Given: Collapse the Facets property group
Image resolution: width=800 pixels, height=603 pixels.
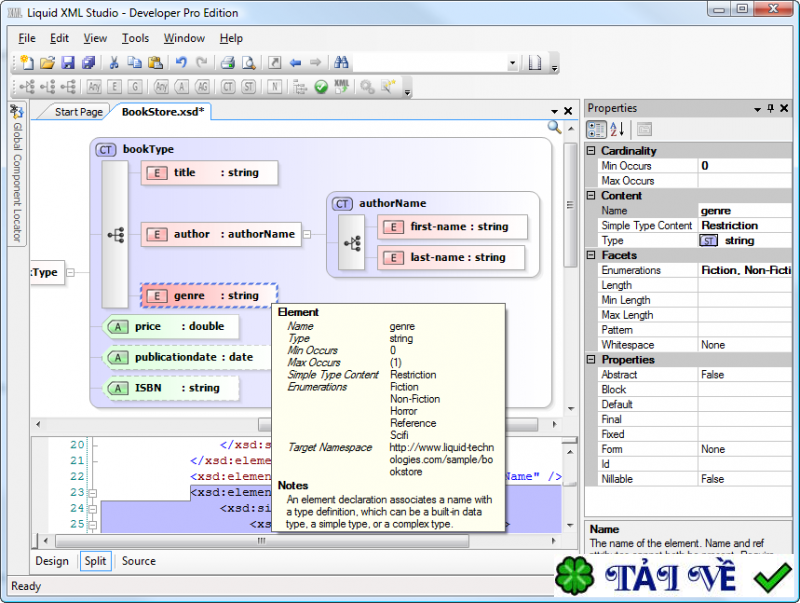Looking at the screenshot, I should (x=591, y=255).
